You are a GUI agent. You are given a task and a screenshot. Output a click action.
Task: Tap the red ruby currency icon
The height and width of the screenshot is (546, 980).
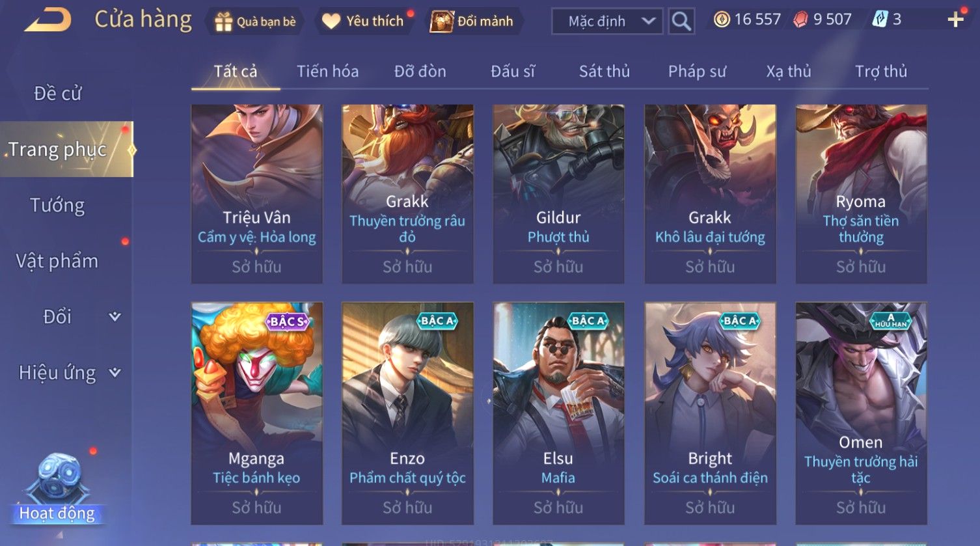[x=800, y=20]
